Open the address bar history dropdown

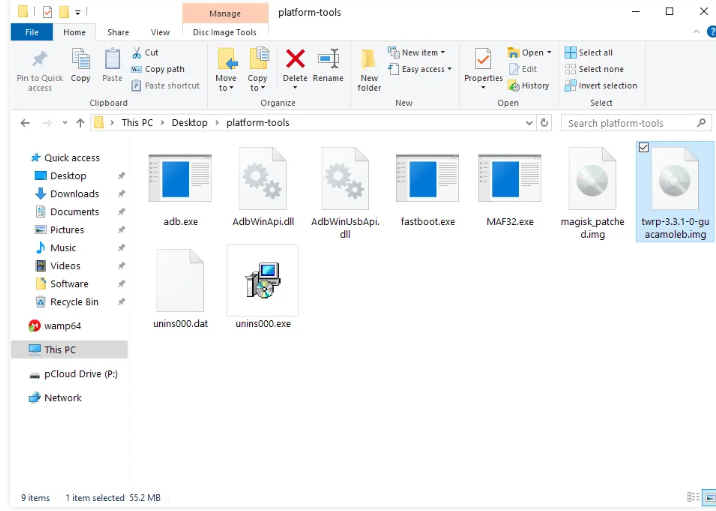tap(529, 123)
